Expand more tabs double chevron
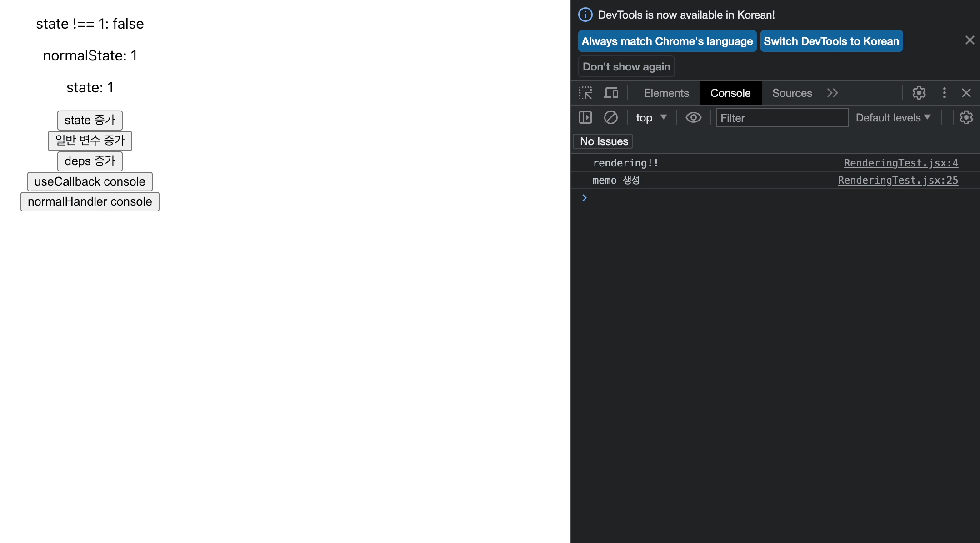This screenshot has width=980, height=543. (x=832, y=93)
